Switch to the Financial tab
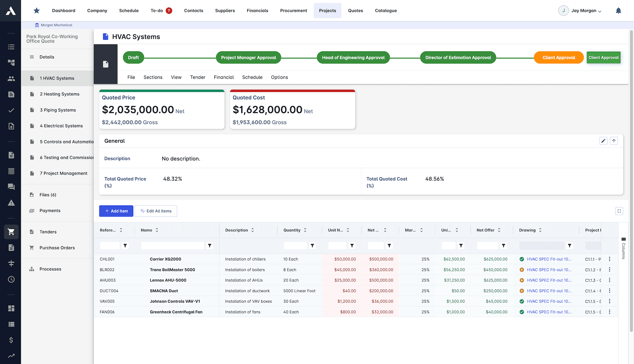This screenshot has width=634, height=364. point(223,77)
